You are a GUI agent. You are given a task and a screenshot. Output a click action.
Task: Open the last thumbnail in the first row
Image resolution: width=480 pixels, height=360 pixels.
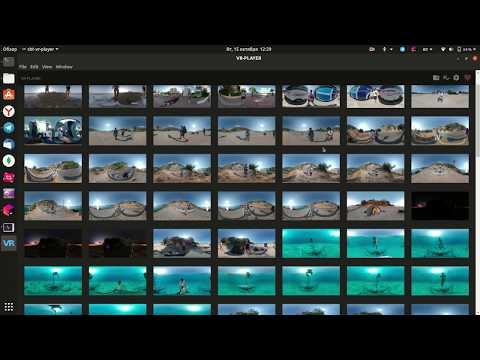click(440, 96)
